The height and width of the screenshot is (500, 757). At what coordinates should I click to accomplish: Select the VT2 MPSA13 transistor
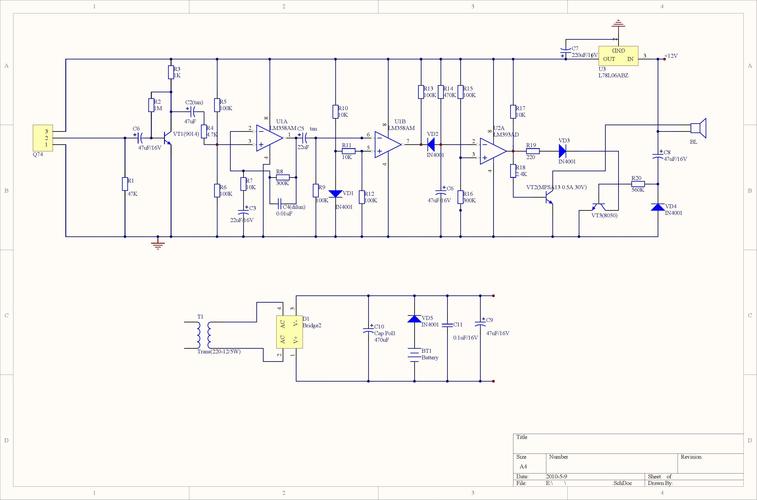[548, 196]
